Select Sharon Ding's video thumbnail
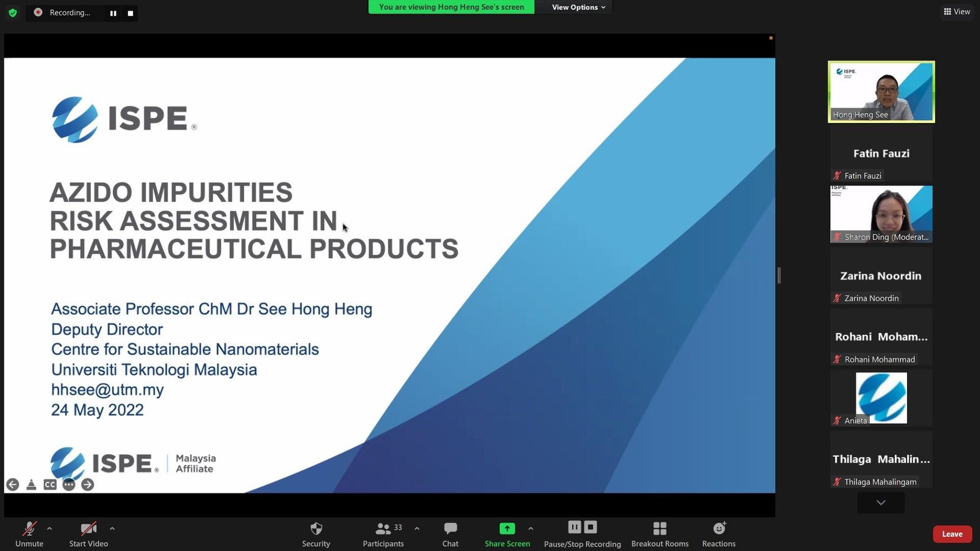 [x=881, y=214]
